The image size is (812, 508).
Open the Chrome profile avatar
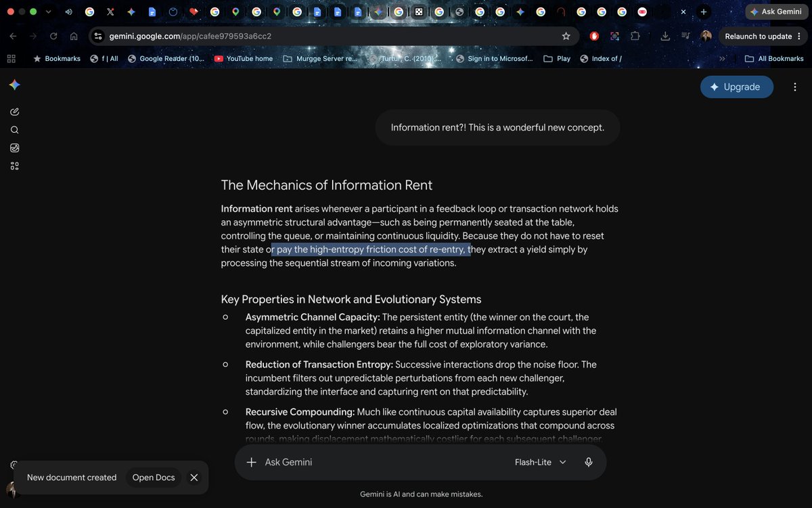pyautogui.click(x=706, y=36)
